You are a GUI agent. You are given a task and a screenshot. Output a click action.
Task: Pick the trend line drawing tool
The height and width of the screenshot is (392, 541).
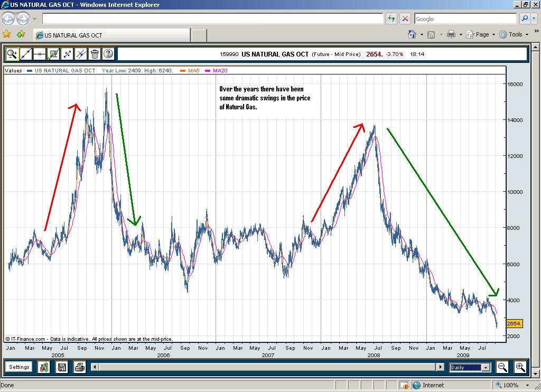pos(26,53)
